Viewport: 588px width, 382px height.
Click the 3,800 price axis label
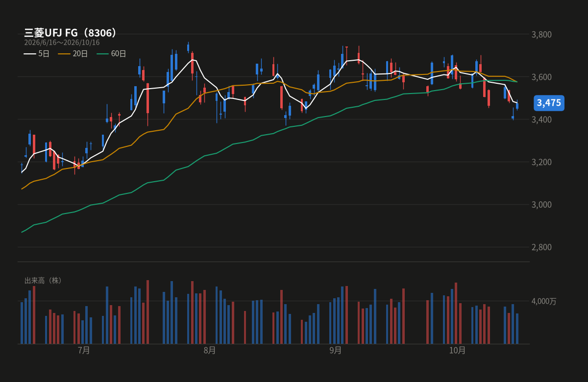tap(541, 34)
